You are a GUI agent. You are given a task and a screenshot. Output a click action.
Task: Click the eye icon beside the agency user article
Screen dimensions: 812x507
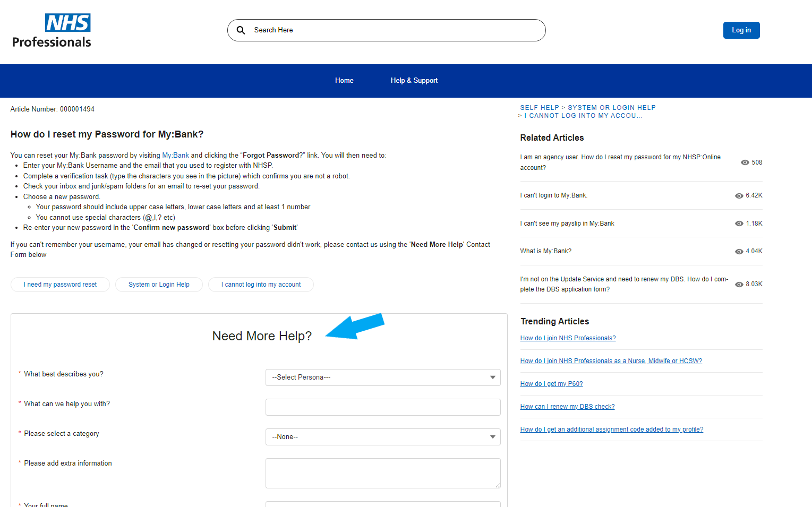coord(745,162)
